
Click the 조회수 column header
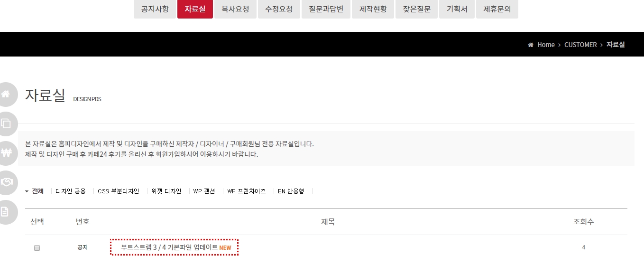pos(583,222)
